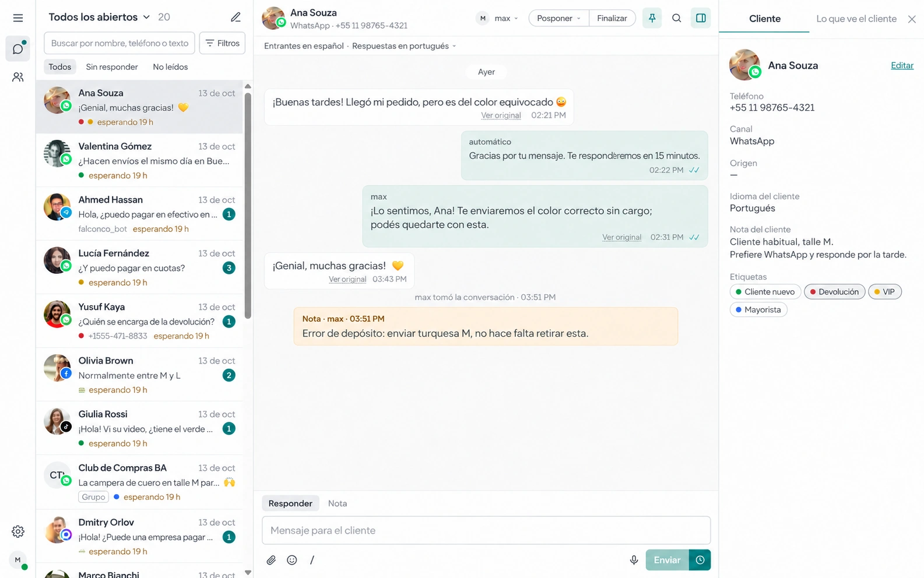Attach a file with paperclip icon
924x578 pixels.
[271, 560]
